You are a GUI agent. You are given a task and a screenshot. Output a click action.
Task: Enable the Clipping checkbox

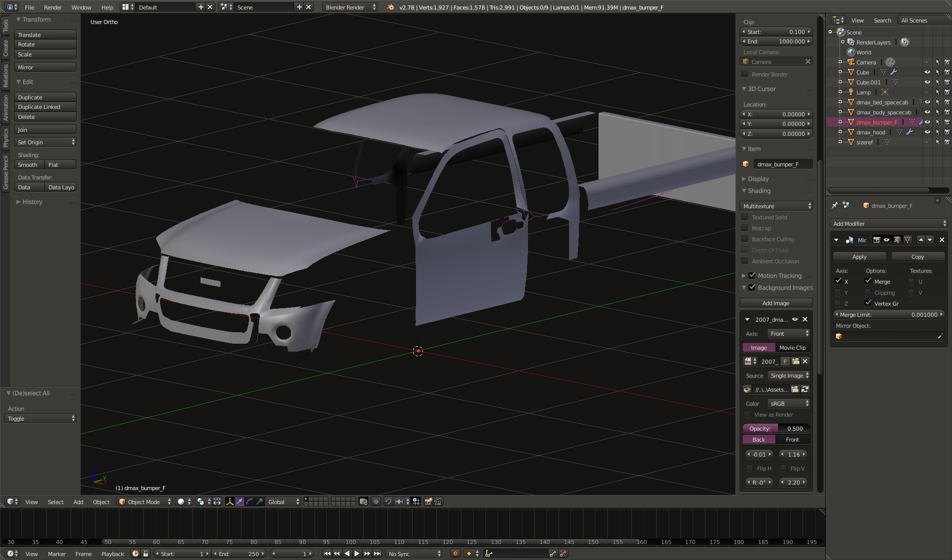pos(868,292)
